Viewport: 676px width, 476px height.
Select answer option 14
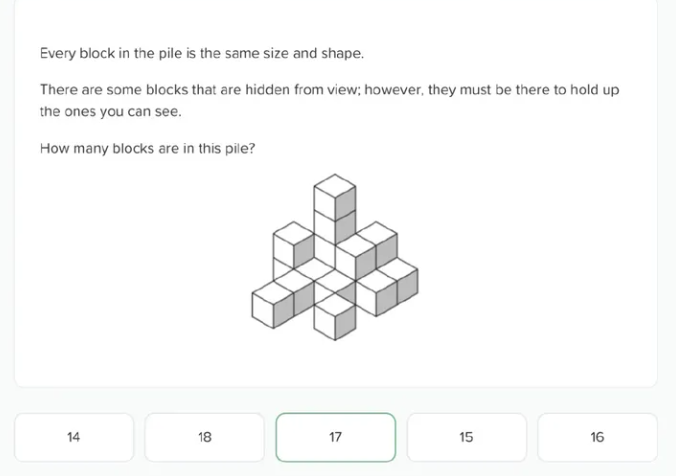tap(73, 437)
